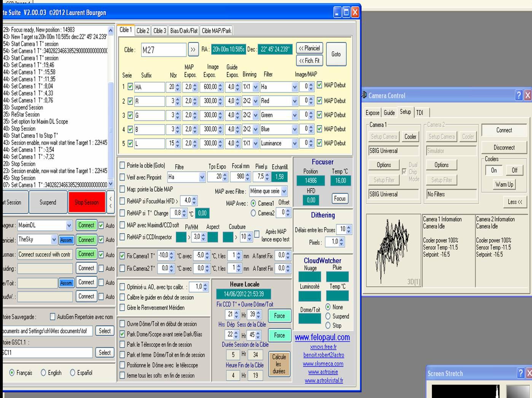Open the MAP avec Filtre dropdown
Viewport: 532px width, 398px height.
pyautogui.click(x=284, y=191)
